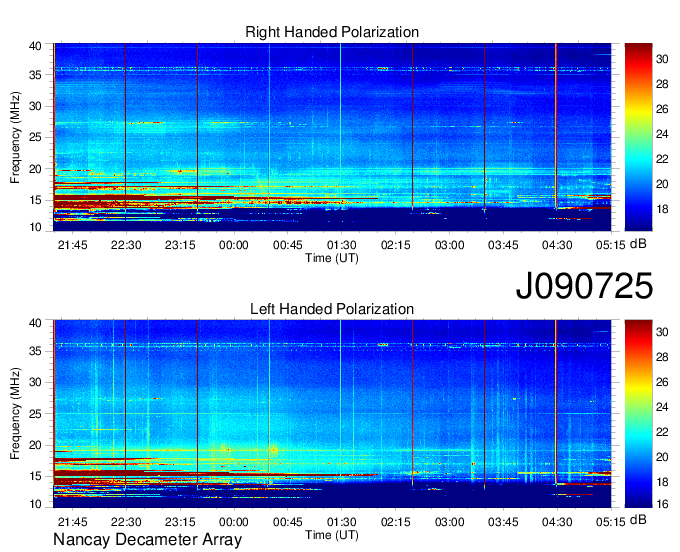Click the "20" frequency tick of Left Handed plot
Image resolution: width=680 pixels, height=552 pixels.
(35, 445)
